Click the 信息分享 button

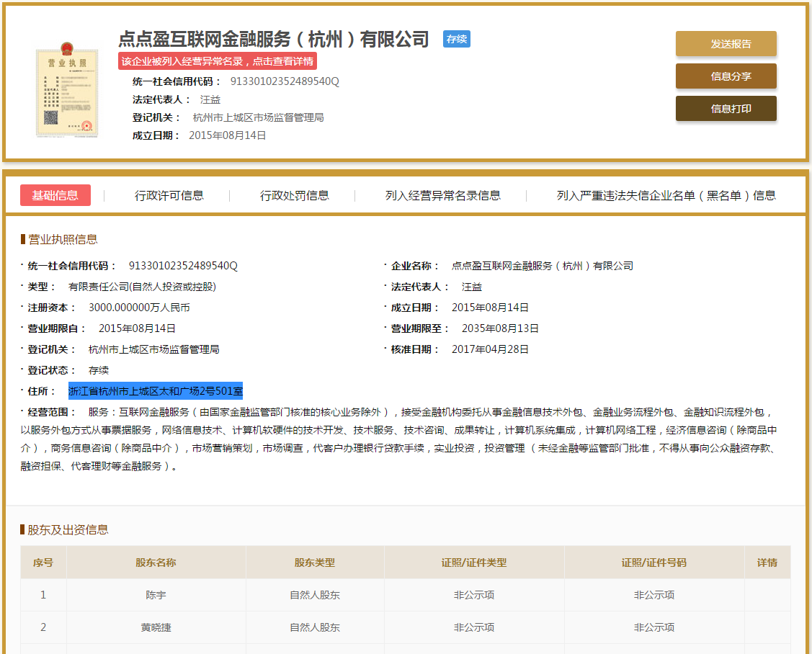pyautogui.click(x=726, y=76)
